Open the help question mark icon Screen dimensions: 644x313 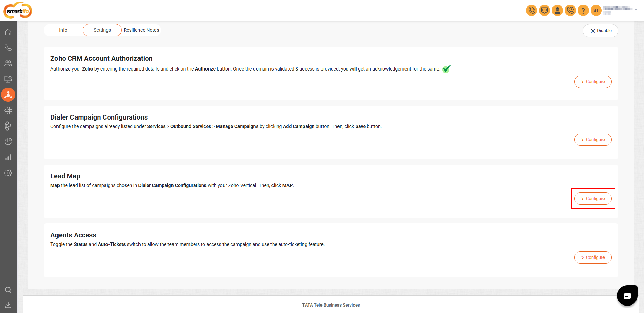point(583,11)
